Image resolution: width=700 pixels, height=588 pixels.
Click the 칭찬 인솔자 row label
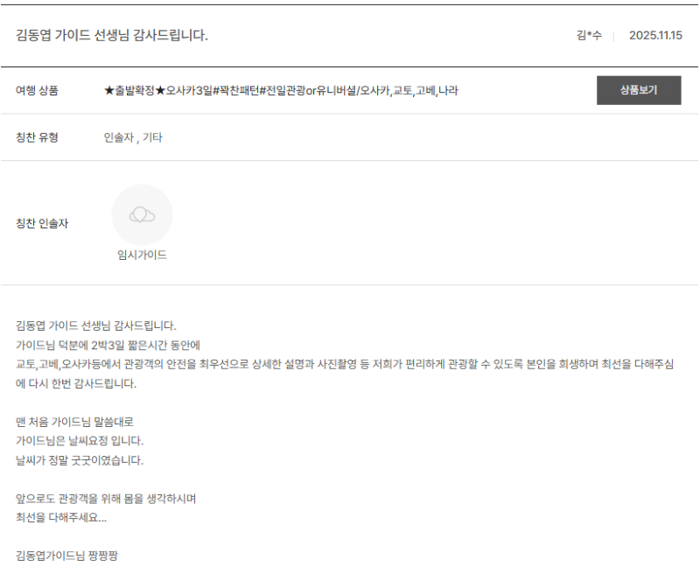(42, 223)
